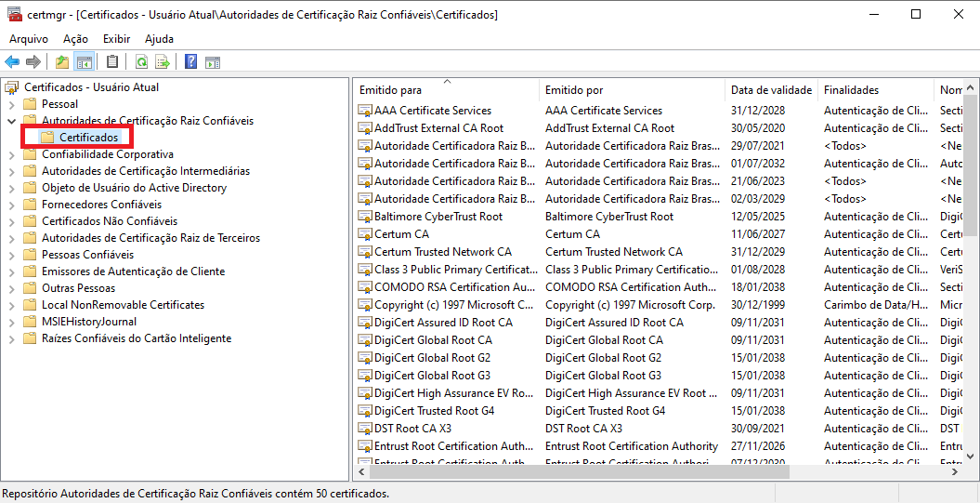This screenshot has height=503, width=980.
Task: Sort by the Emitido por column header
Action: [x=574, y=90]
